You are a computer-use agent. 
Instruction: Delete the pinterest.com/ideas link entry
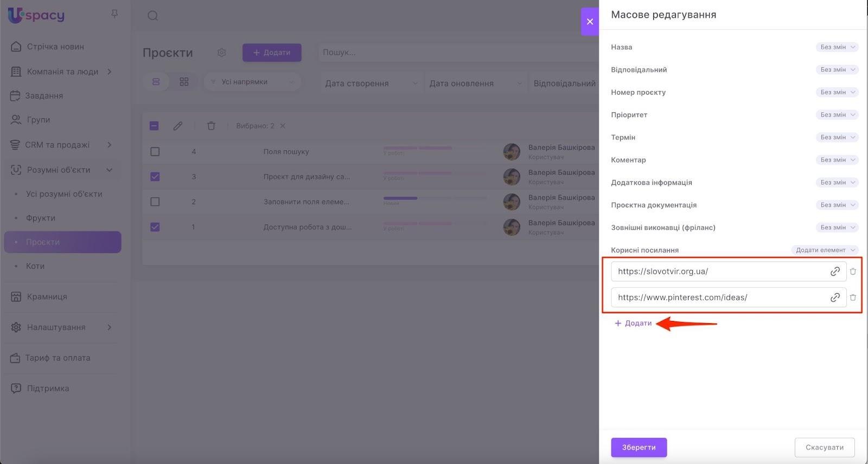[x=853, y=298]
